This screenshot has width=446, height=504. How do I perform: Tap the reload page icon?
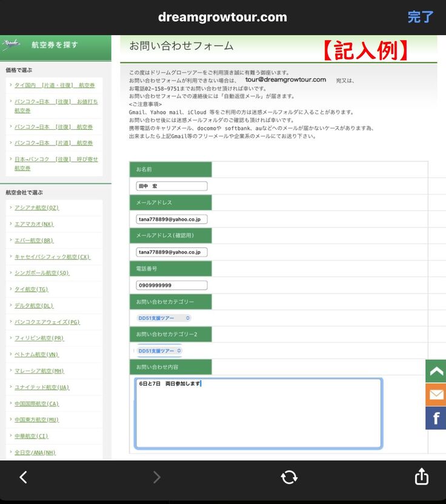point(289,477)
